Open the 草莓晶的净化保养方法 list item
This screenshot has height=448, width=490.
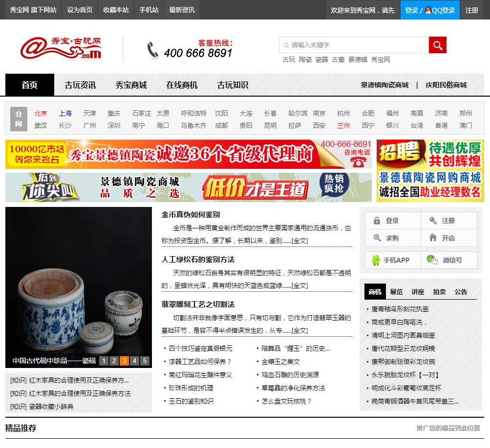click(294, 388)
